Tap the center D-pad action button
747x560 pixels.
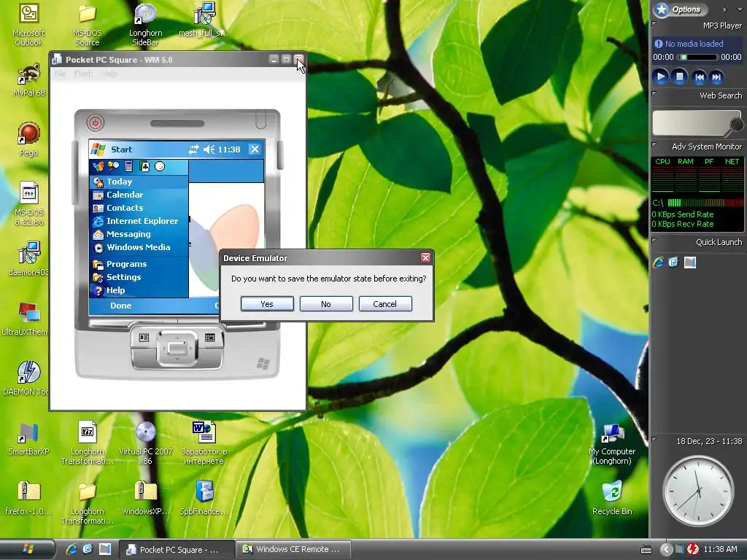click(x=177, y=348)
